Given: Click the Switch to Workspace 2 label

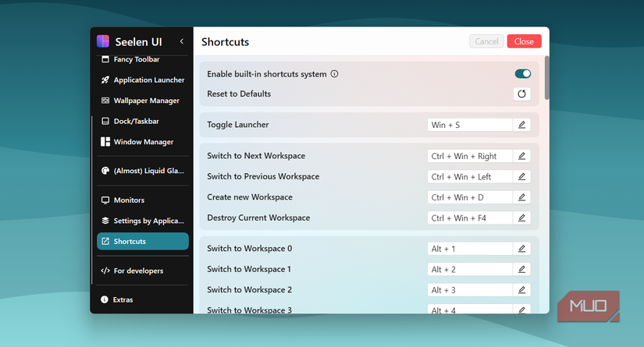Looking at the screenshot, I should coord(250,290).
